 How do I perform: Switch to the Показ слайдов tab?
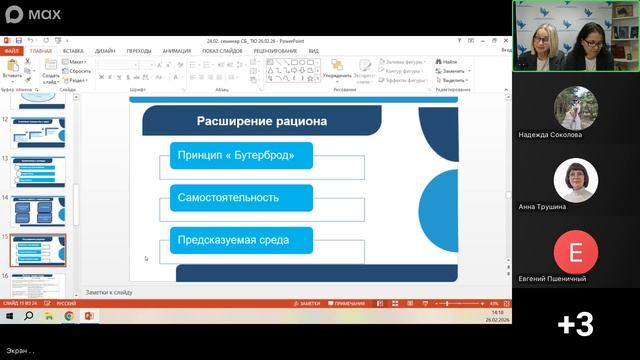coord(222,51)
